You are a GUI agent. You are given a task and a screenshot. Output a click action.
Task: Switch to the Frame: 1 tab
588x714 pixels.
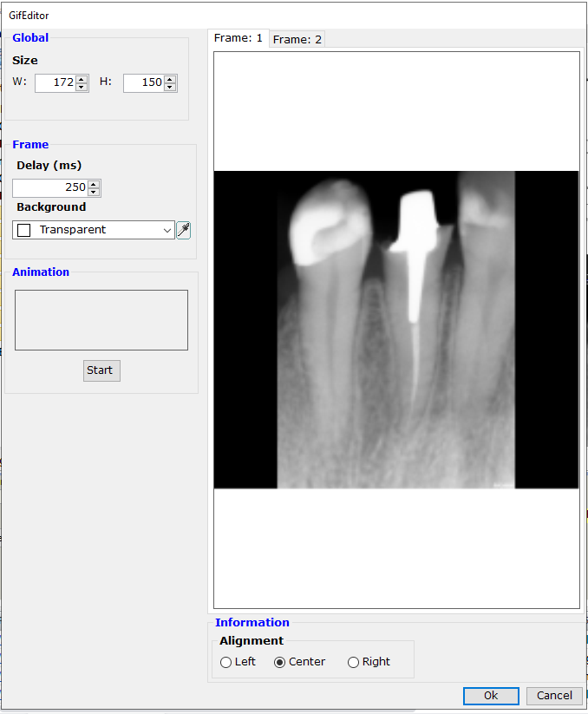(238, 38)
